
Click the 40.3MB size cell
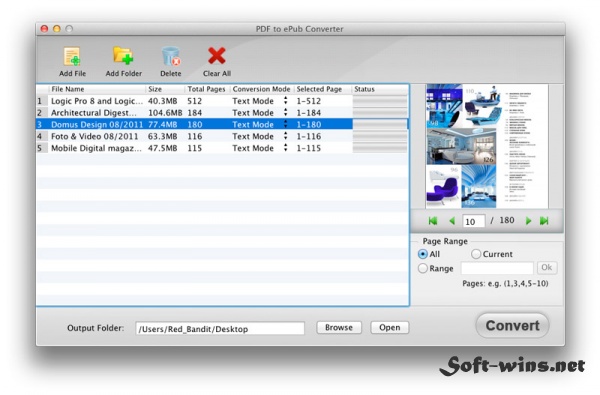tap(163, 101)
